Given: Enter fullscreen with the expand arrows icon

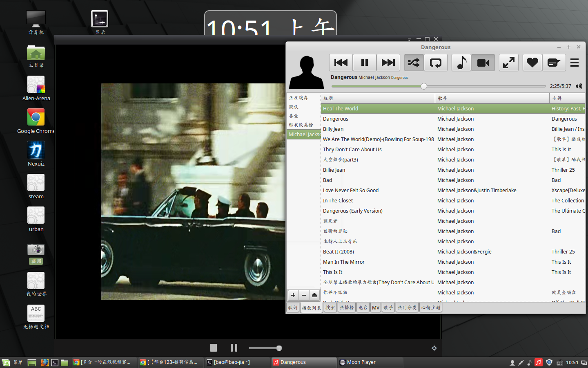Looking at the screenshot, I should pos(509,63).
